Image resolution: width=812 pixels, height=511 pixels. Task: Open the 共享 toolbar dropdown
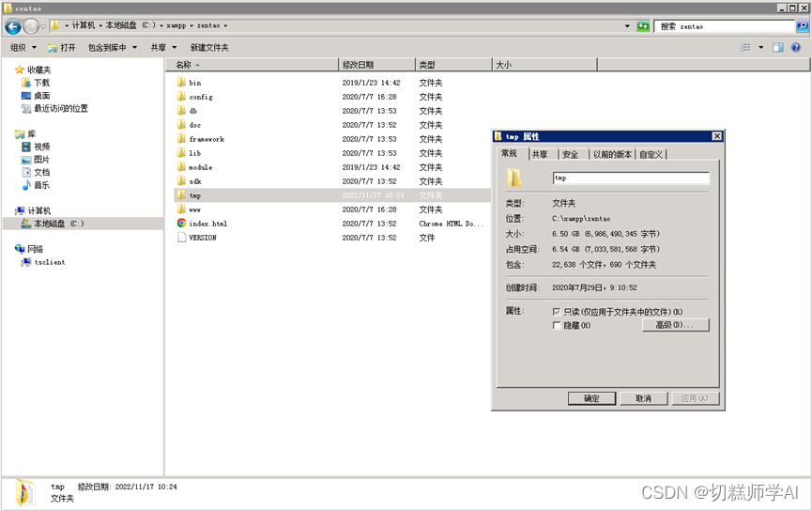coord(163,47)
